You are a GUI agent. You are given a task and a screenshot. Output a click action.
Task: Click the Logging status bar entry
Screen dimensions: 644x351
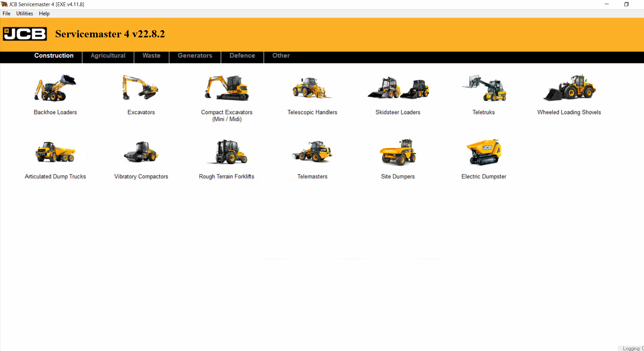pyautogui.click(x=633, y=348)
